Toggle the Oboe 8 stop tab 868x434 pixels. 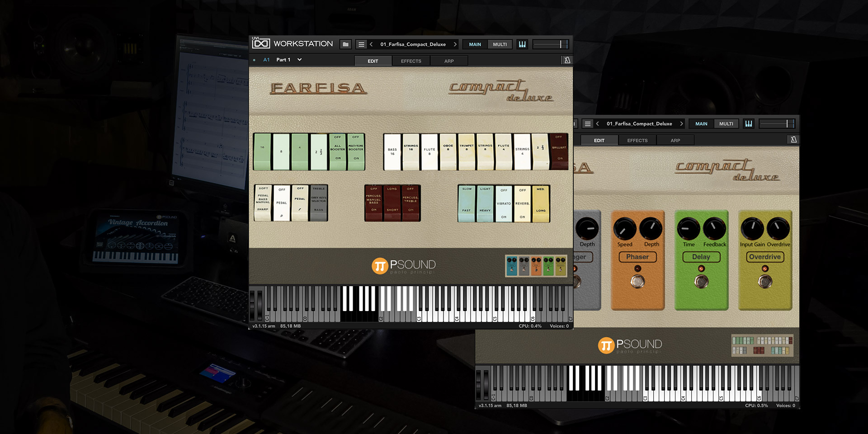point(448,152)
